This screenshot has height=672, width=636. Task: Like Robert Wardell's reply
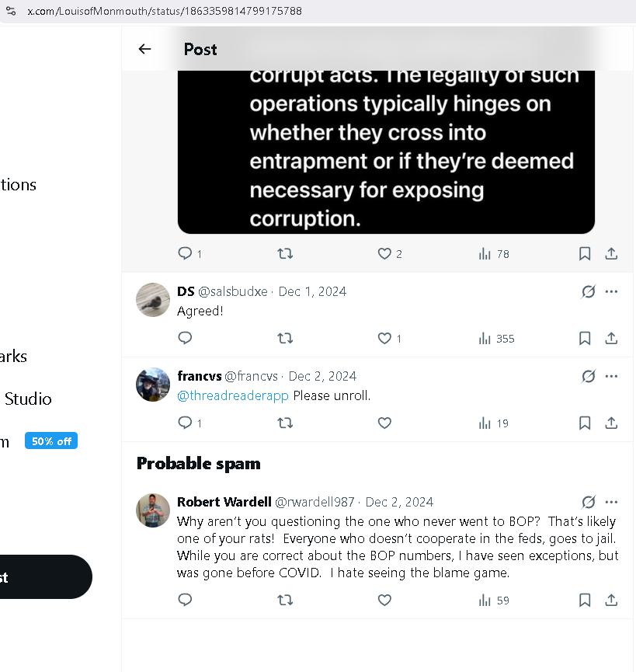(x=384, y=600)
